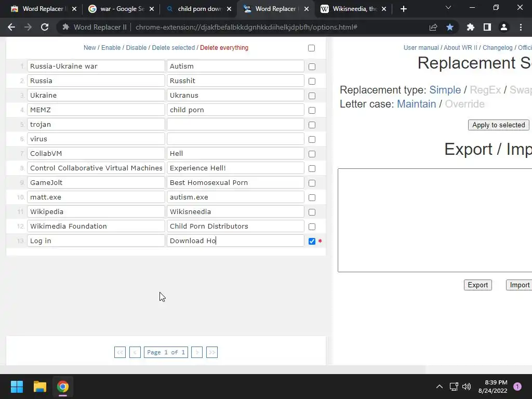532x399 pixels.
Task: Open the Windows Start menu
Action: [x=17, y=387]
